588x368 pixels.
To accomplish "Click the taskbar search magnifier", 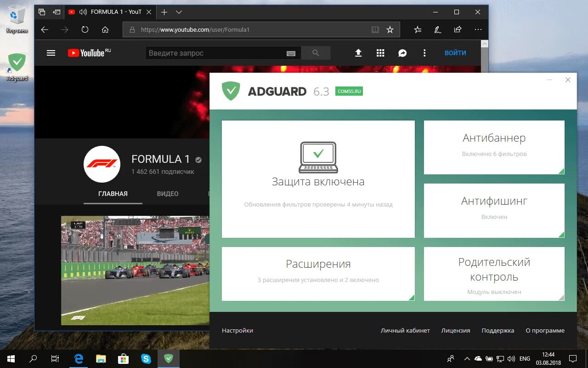I will (33, 359).
